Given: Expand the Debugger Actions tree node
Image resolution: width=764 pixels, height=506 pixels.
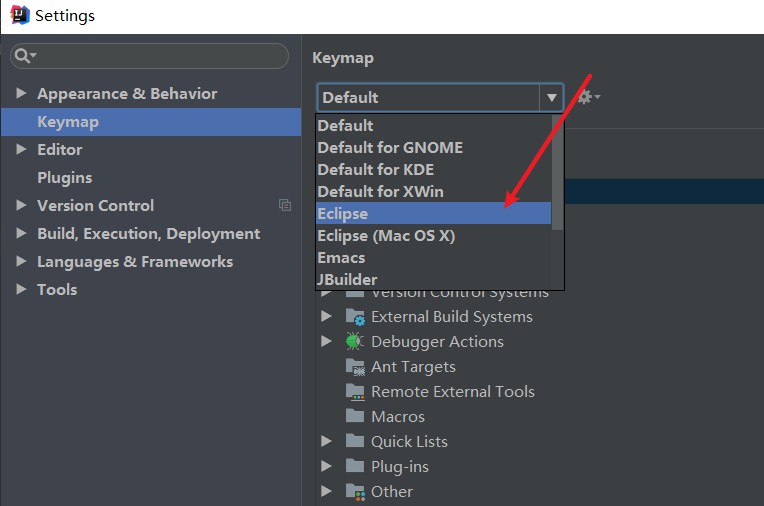Looking at the screenshot, I should pos(326,341).
